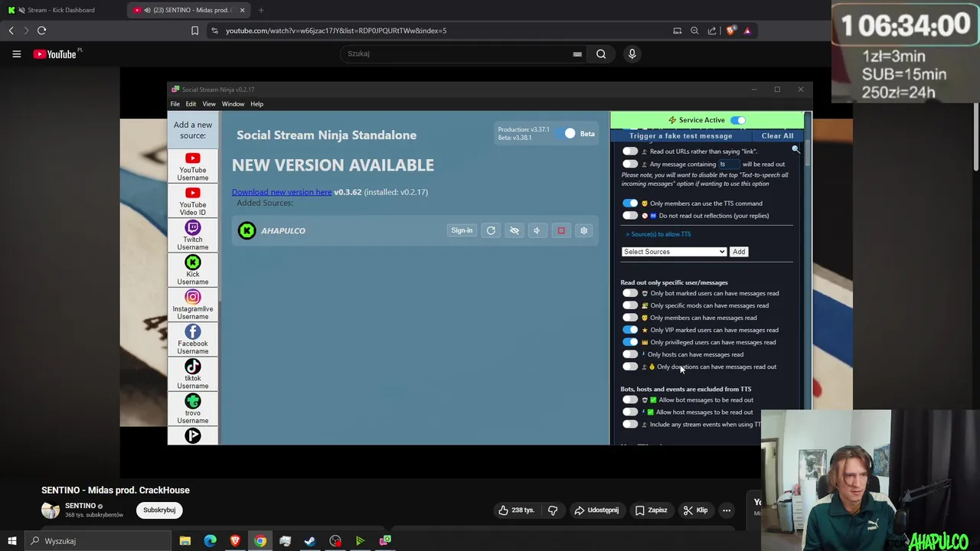Screen dimensions: 980x551
Task: Add a Twitch Username source
Action: click(x=193, y=236)
